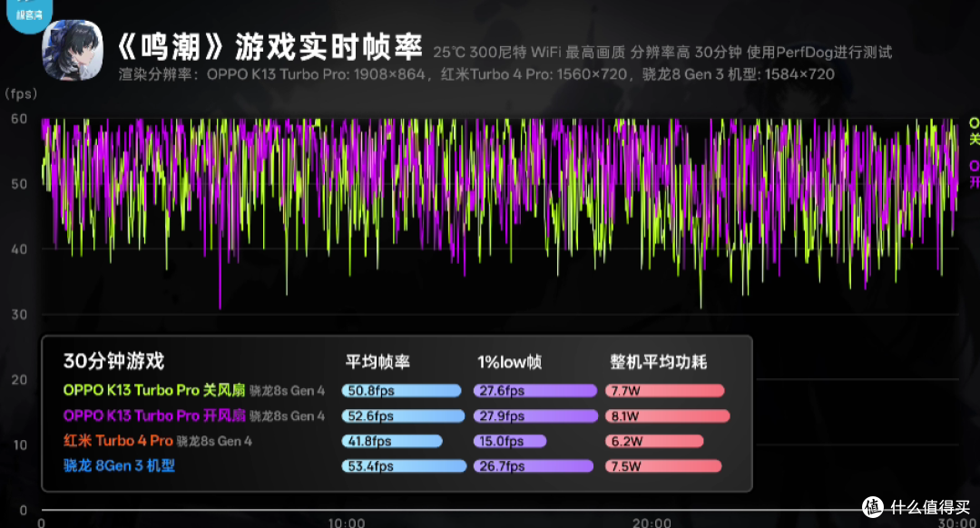Click the (fps) axis unit label
This screenshot has width=980, height=528.
[x=21, y=93]
